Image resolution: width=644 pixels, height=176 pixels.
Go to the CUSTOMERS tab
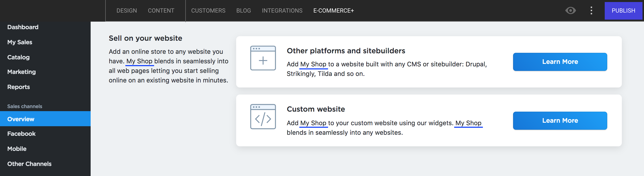[x=208, y=11]
